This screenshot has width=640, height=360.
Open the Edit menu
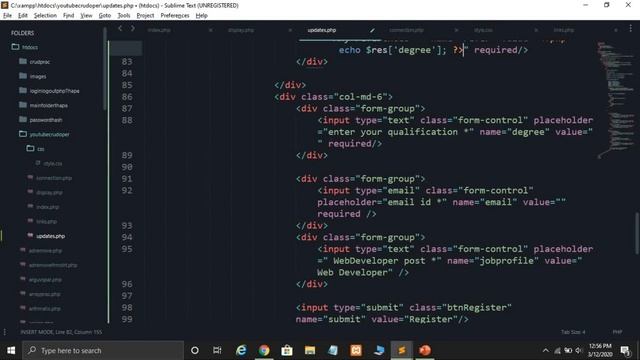(x=23, y=16)
